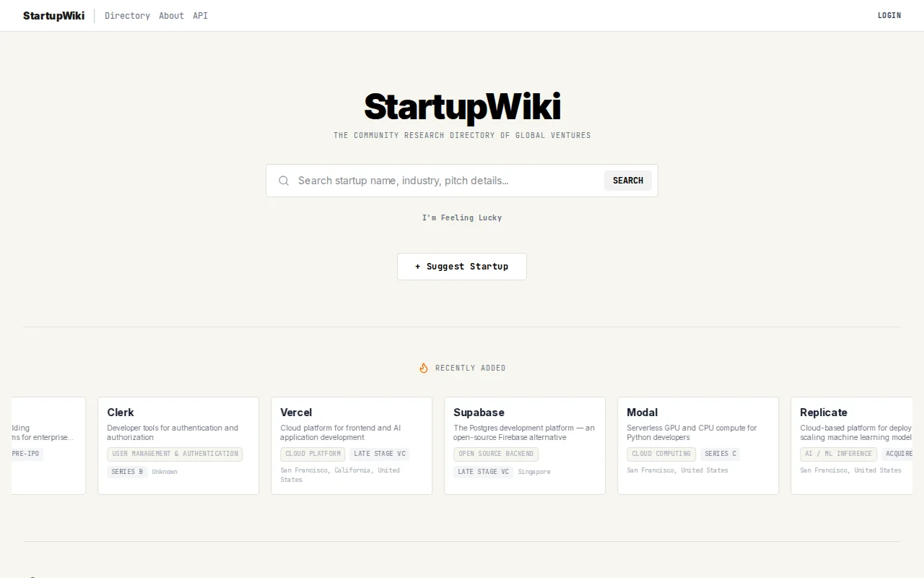This screenshot has height=578, width=924.
Task: Click Vercel location 'San Francisco, California'
Action: [340, 475]
